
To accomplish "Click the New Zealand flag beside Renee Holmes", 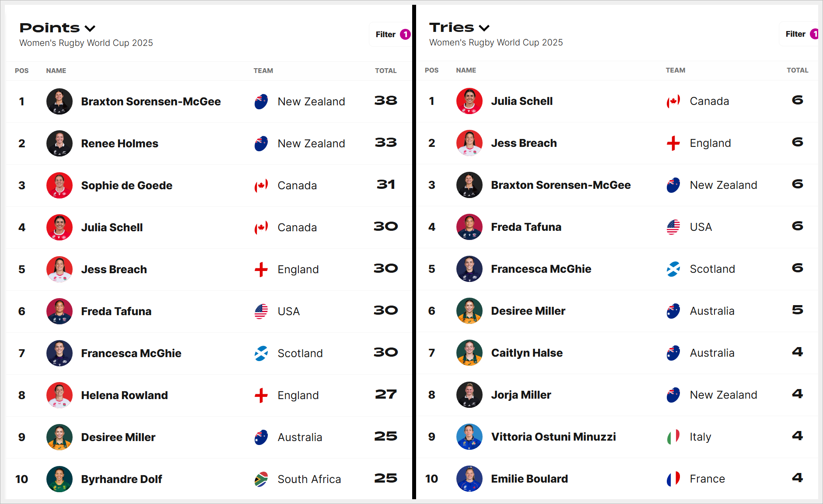I will point(261,143).
